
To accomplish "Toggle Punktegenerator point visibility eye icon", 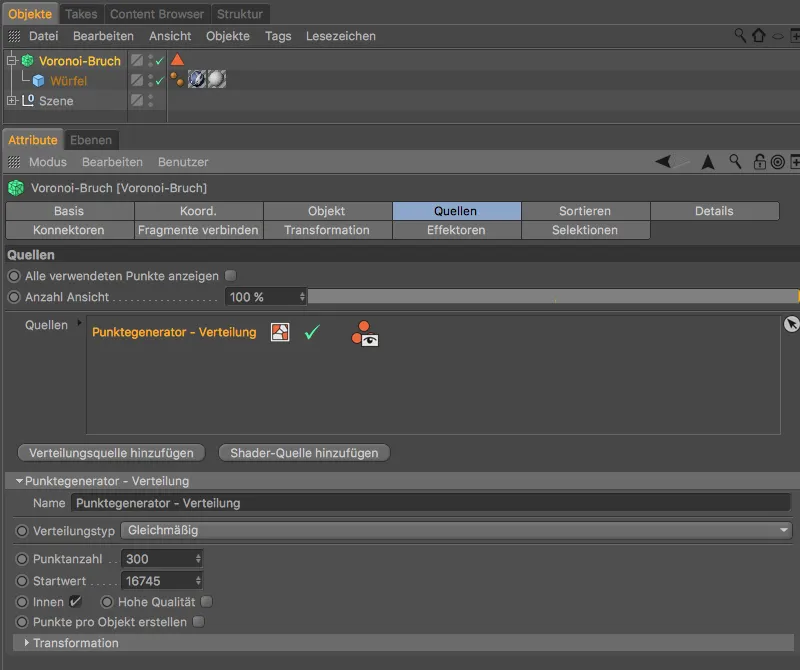I will (x=365, y=334).
